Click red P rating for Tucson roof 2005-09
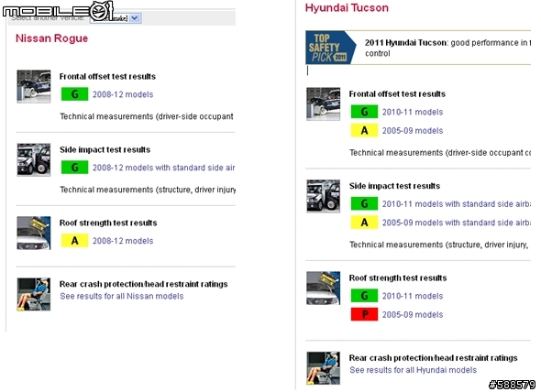The width and height of the screenshot is (541, 392). point(364,314)
